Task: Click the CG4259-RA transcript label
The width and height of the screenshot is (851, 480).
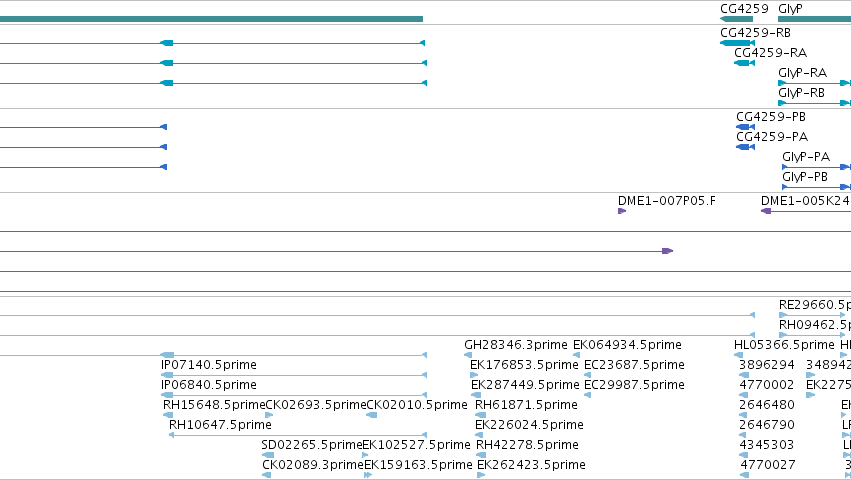Action: 770,53
